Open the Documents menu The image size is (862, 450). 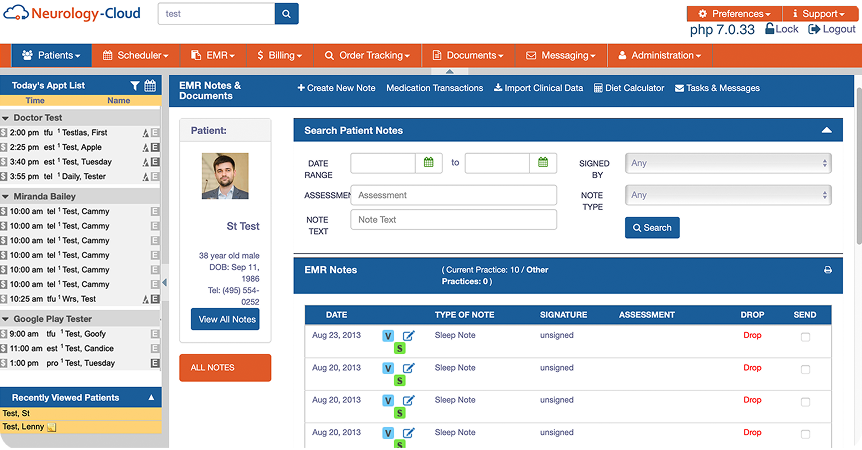[x=468, y=55]
